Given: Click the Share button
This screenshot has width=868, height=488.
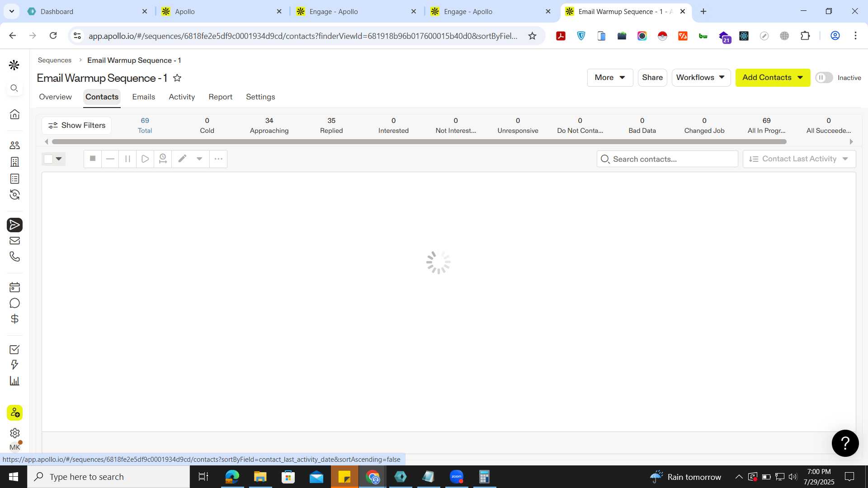Looking at the screenshot, I should pos(652,78).
